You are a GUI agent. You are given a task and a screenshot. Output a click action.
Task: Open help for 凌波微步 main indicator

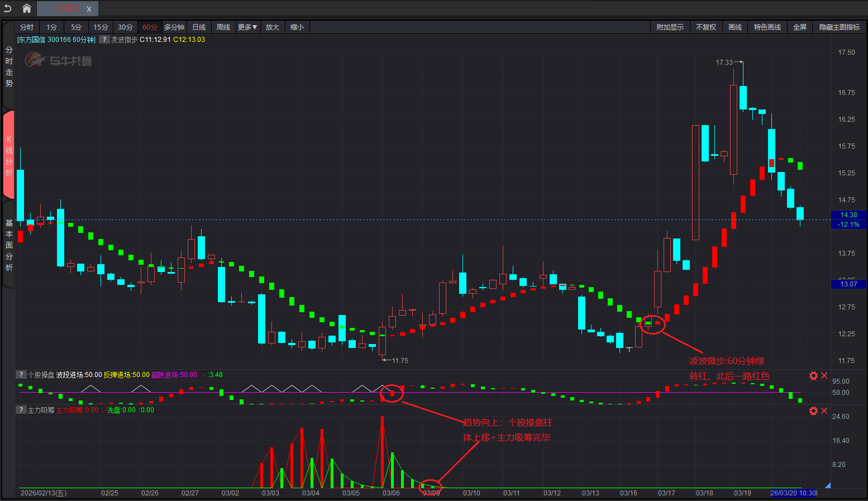[104, 40]
